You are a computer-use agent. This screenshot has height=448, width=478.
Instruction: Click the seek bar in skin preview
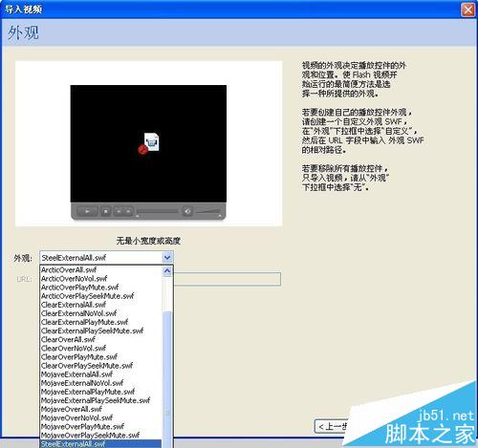click(x=158, y=211)
